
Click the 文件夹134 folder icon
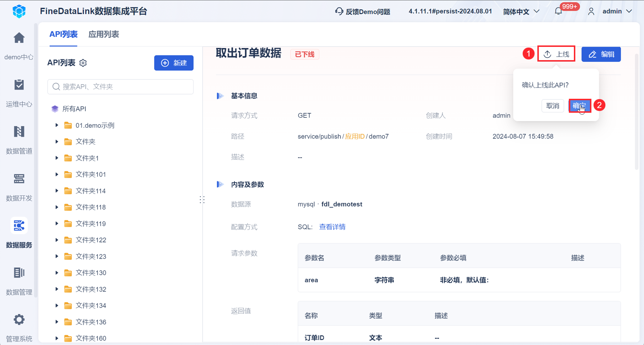(x=68, y=305)
